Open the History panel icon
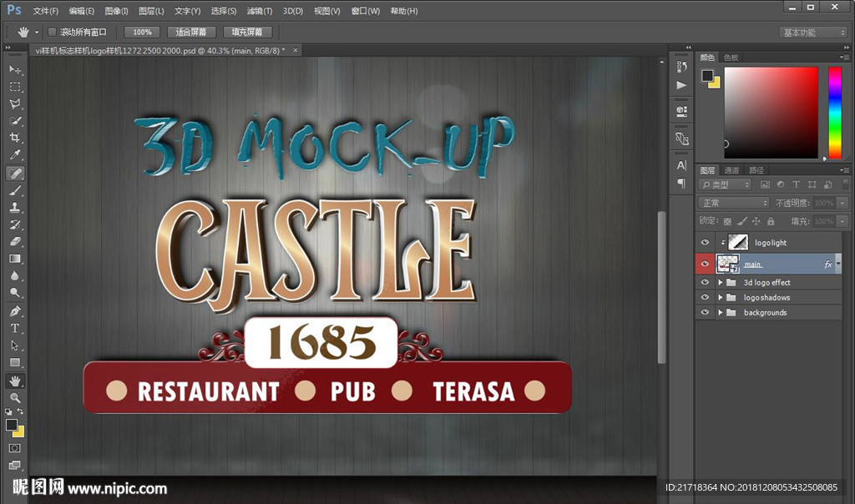 (x=681, y=67)
